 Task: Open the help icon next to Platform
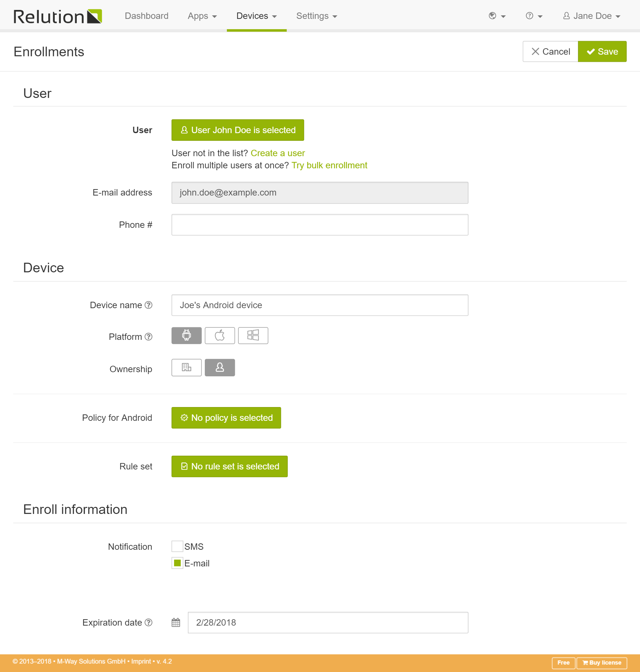(x=148, y=337)
